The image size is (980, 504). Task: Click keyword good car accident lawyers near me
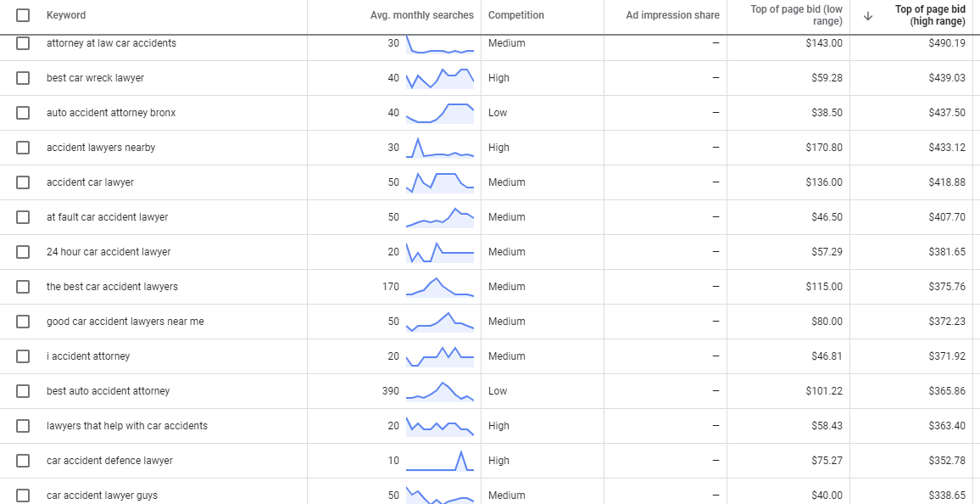(125, 322)
